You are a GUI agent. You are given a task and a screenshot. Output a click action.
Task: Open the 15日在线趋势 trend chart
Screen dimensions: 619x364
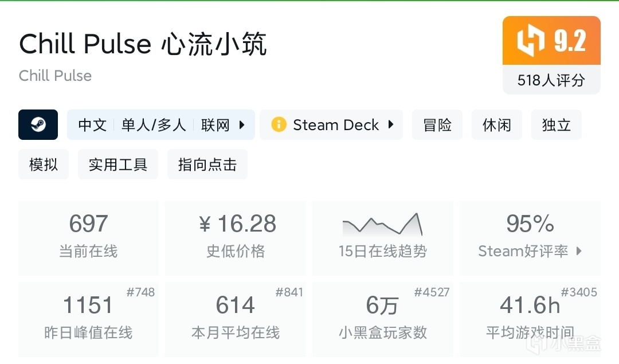tap(382, 237)
